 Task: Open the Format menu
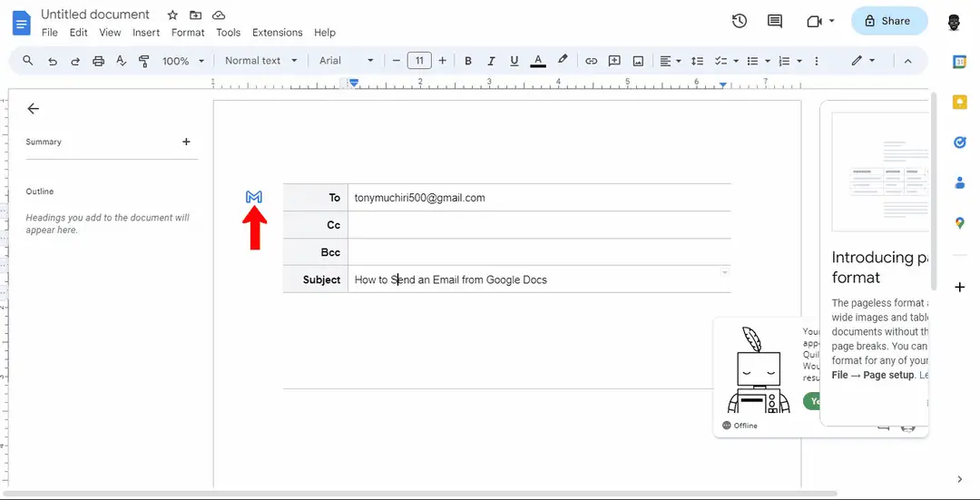(x=188, y=33)
